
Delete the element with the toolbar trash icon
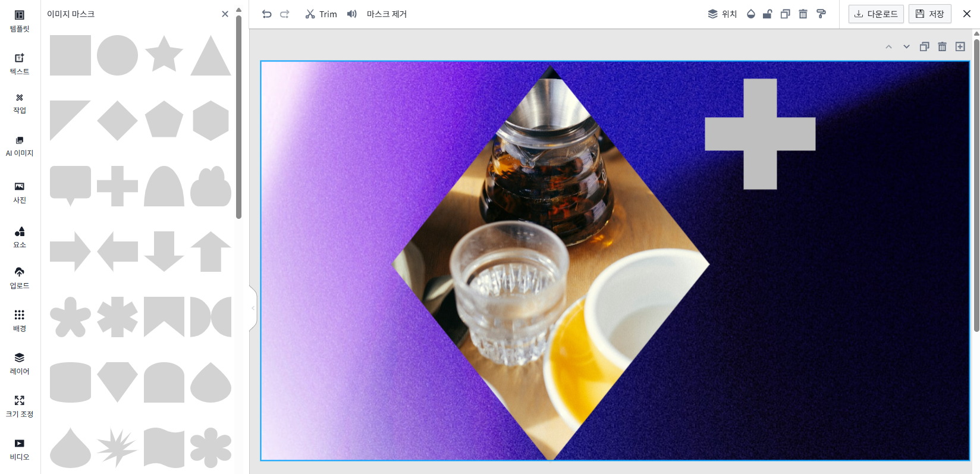[803, 14]
